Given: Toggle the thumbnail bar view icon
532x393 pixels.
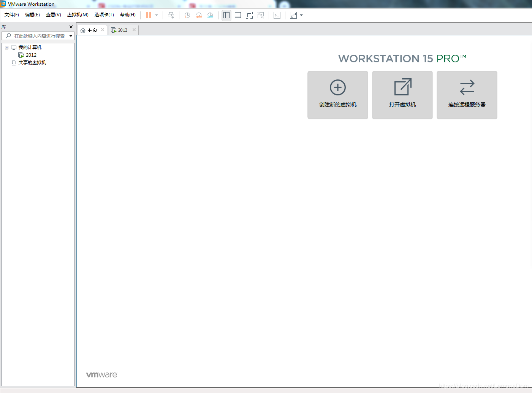Looking at the screenshot, I should pyautogui.click(x=238, y=15).
